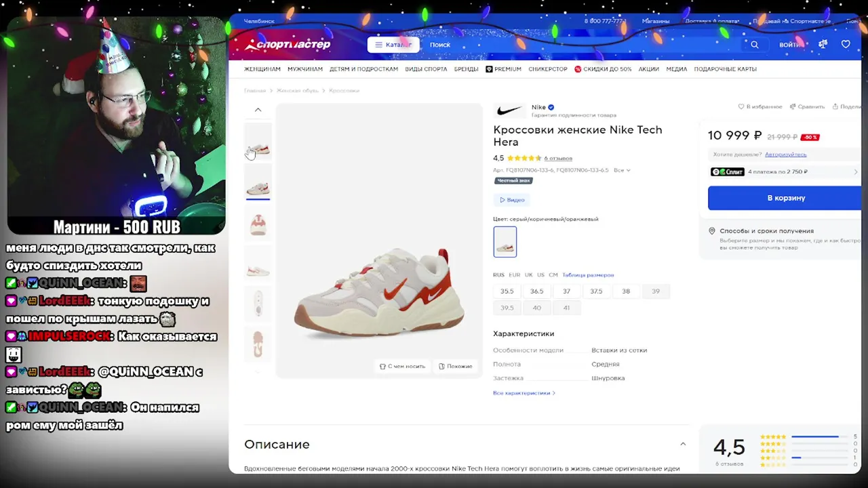The width and height of the screenshot is (868, 488).
Task: Select size 38
Action: [x=626, y=291]
